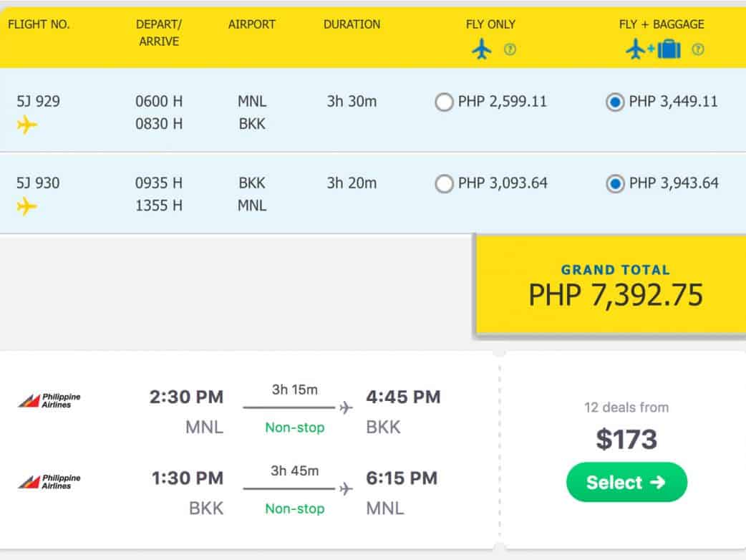Click flight number 5J 929

pyautogui.click(x=39, y=102)
